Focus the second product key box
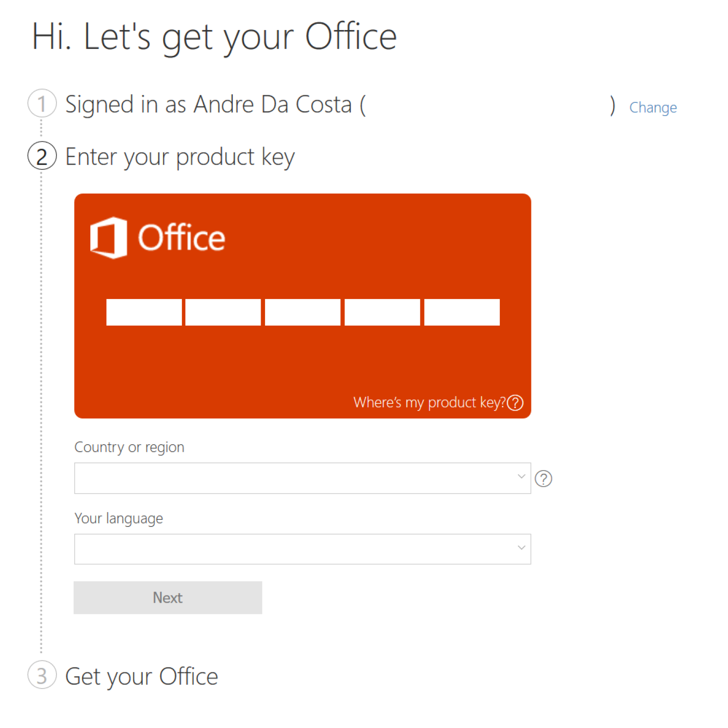The image size is (728, 728). pos(223,312)
